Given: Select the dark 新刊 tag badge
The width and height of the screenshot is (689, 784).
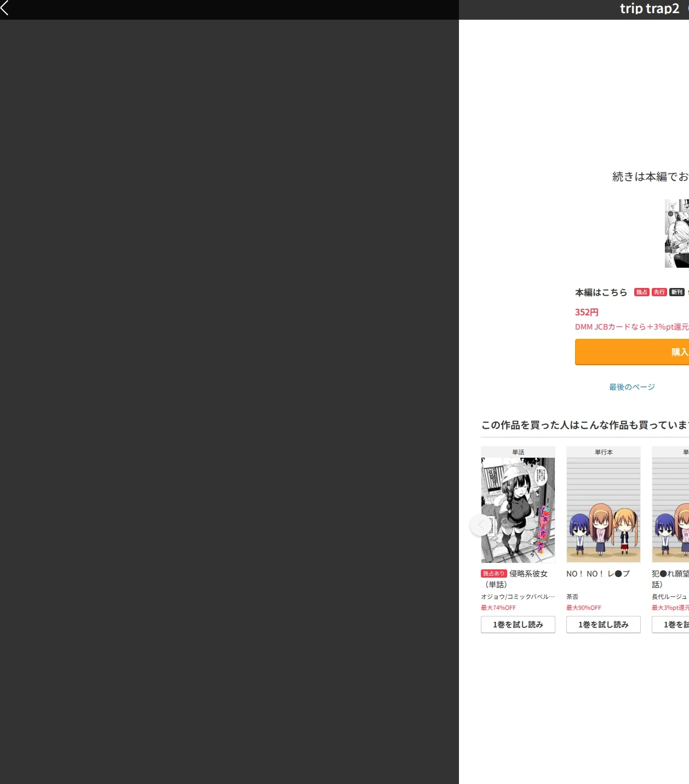Looking at the screenshot, I should [x=677, y=292].
